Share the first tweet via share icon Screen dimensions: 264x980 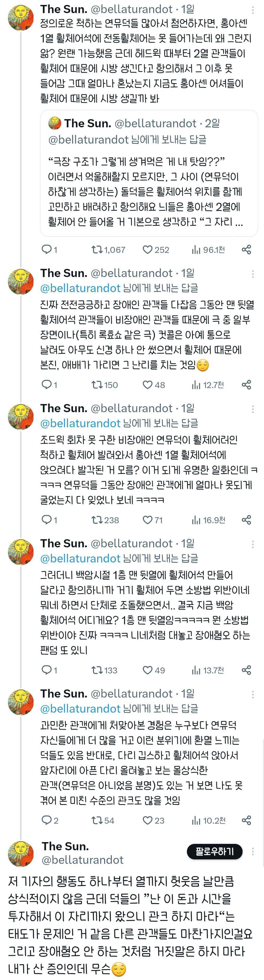[246, 249]
